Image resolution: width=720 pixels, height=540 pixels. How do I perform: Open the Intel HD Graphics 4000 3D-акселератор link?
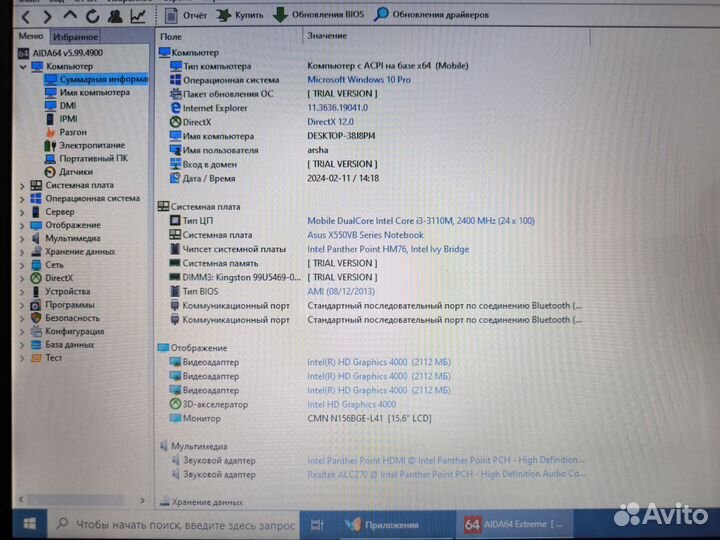[x=352, y=405]
